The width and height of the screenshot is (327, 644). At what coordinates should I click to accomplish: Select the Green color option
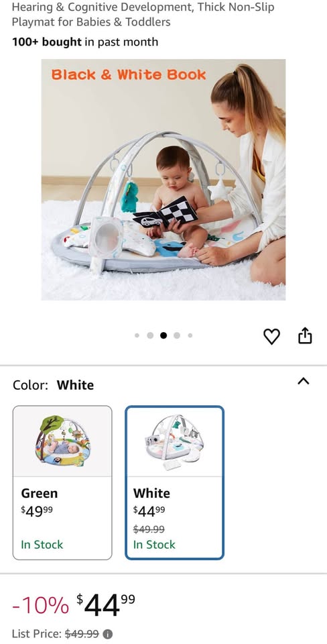pos(62,482)
